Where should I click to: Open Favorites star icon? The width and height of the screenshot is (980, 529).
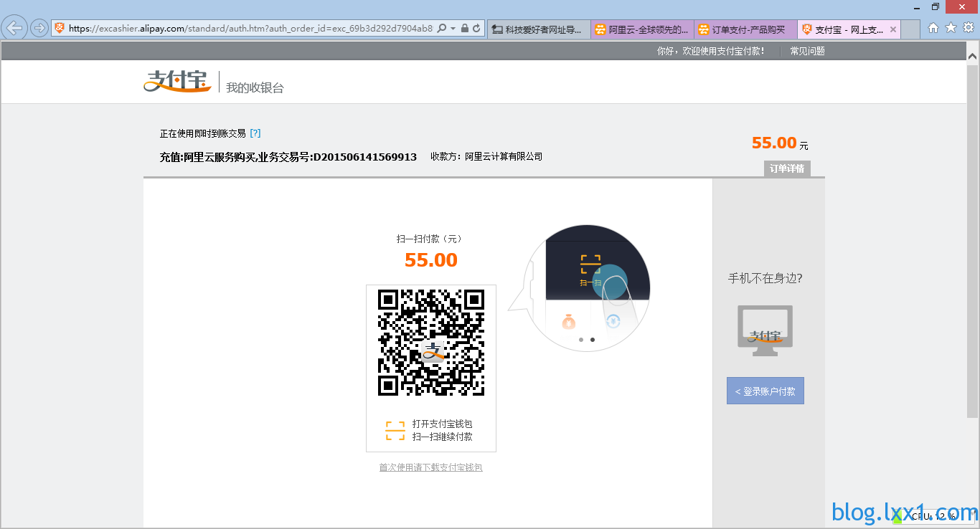951,28
